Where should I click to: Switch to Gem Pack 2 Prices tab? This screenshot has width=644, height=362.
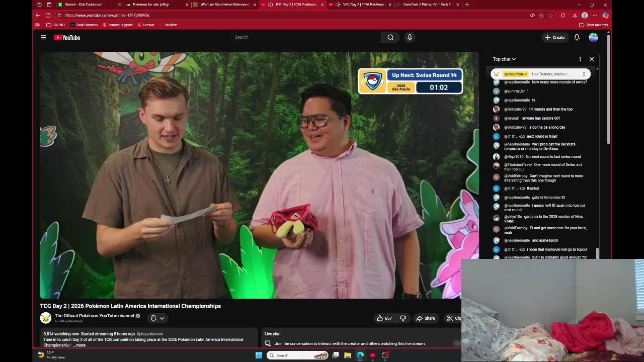tap(428, 5)
